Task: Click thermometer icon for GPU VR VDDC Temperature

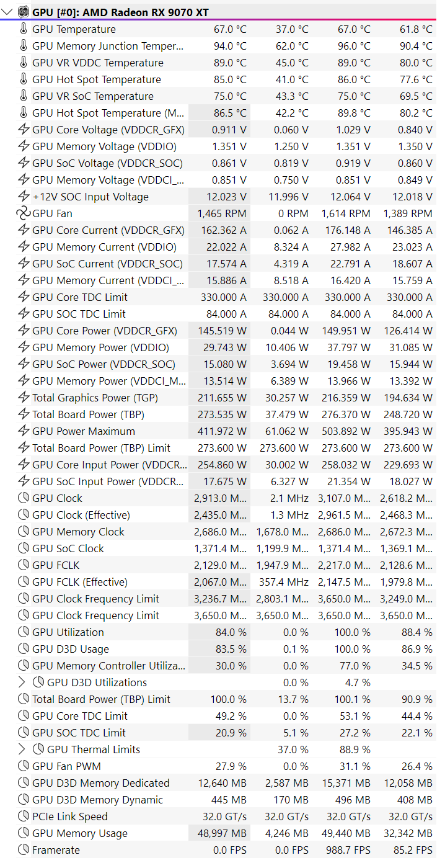Action: click(x=24, y=63)
